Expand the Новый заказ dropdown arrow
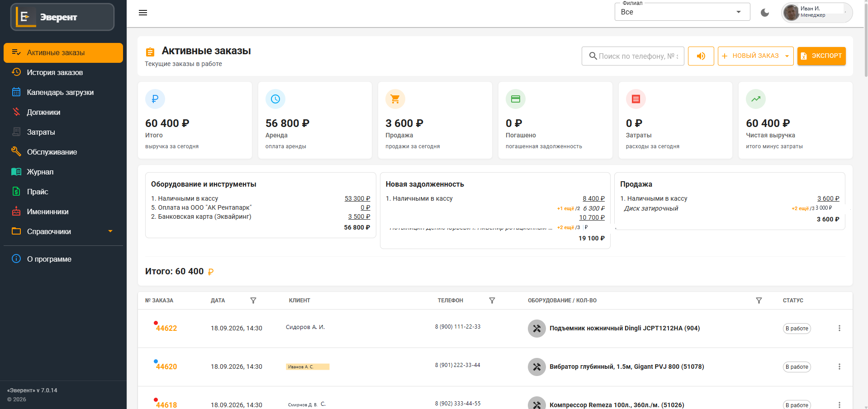The height and width of the screenshot is (409, 868). tap(787, 56)
